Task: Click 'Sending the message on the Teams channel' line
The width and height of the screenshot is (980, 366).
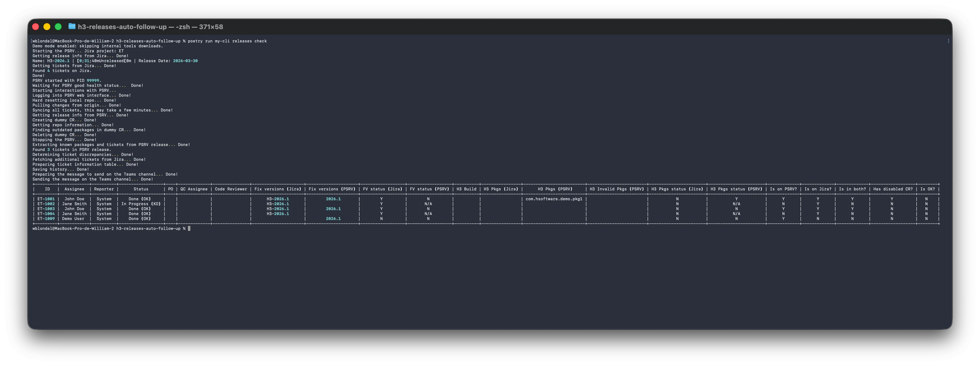Action: tap(93, 180)
